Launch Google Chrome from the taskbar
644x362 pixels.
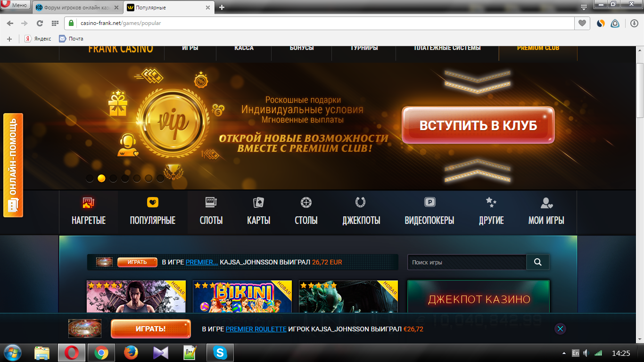pos(101,353)
